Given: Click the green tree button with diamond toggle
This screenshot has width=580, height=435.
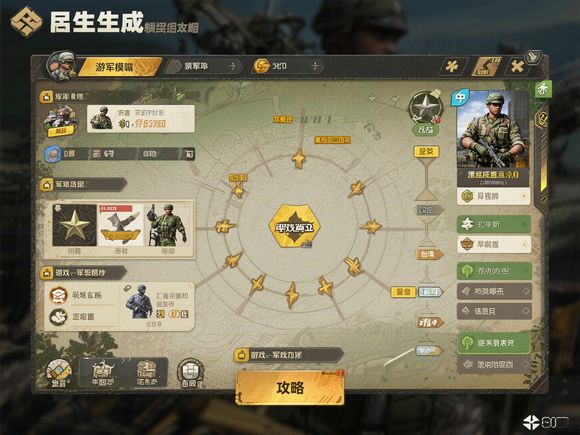Looking at the screenshot, I should (494, 271).
